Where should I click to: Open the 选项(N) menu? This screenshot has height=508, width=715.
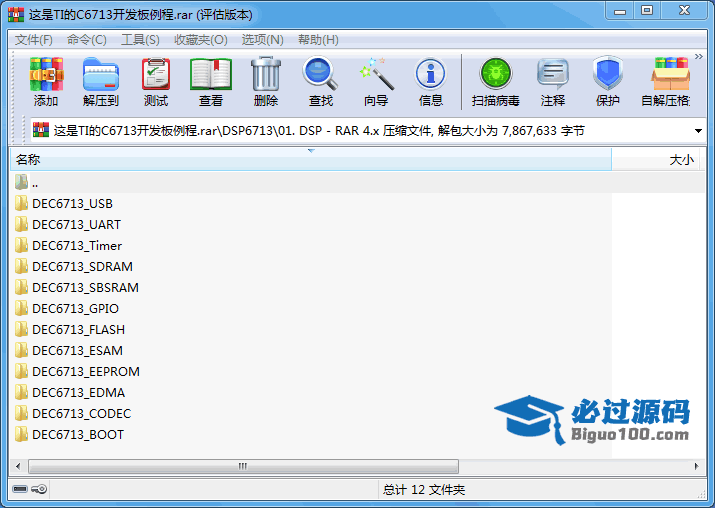point(263,40)
